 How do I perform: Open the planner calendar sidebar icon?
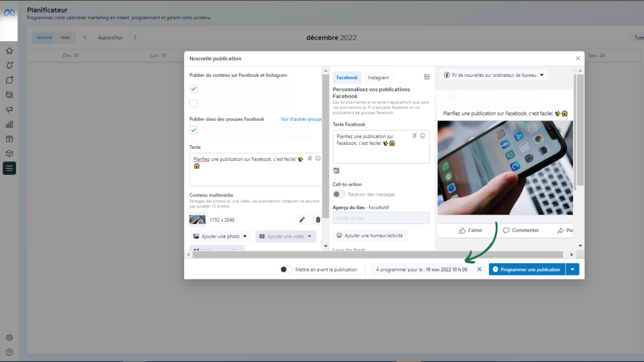9,139
